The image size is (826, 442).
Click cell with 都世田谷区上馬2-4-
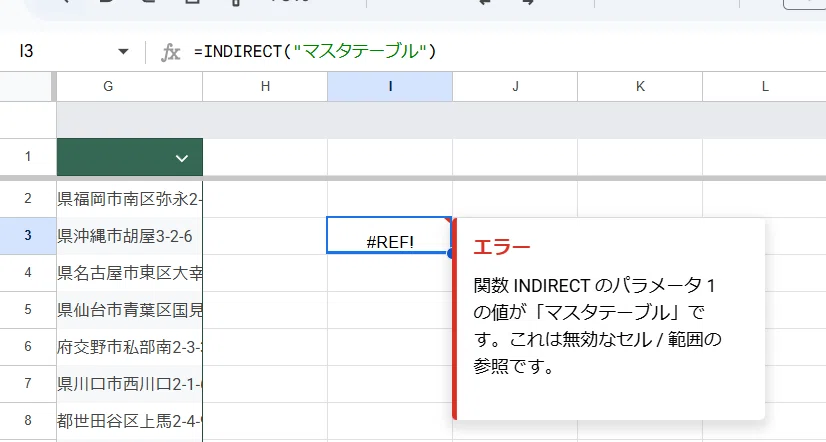click(129, 420)
